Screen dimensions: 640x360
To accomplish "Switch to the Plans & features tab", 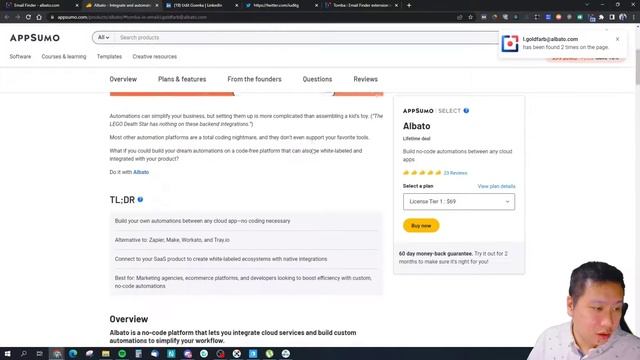I will pos(182,79).
